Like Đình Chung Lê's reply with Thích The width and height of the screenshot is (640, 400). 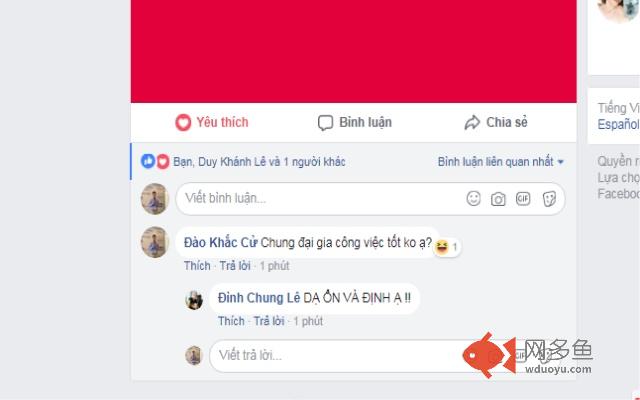231,321
